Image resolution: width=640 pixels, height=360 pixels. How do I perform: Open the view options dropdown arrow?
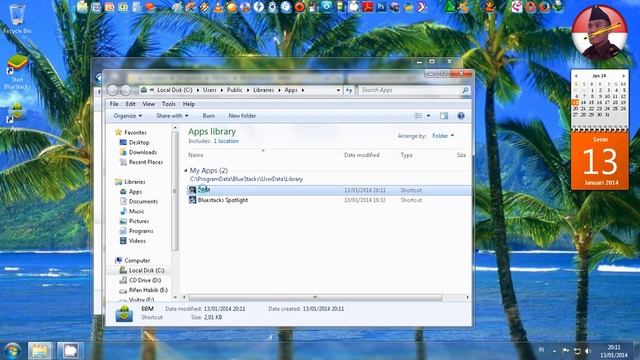428,116
